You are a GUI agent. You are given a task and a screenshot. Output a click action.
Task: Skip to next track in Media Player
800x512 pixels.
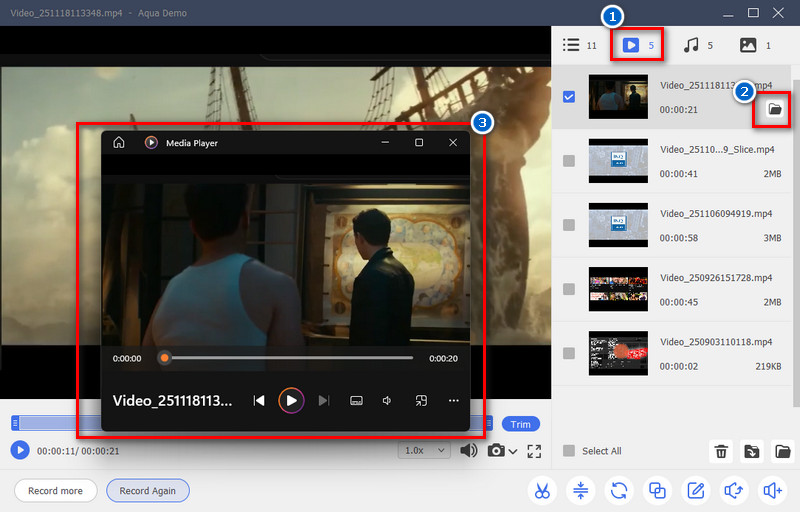coord(324,401)
